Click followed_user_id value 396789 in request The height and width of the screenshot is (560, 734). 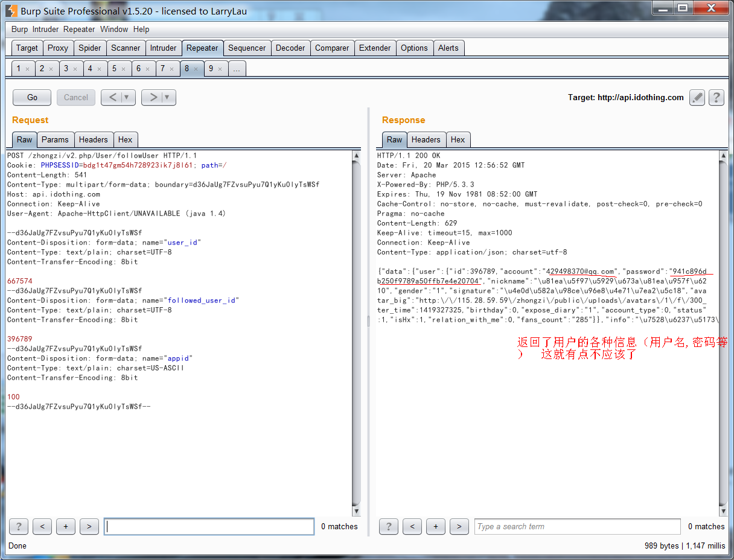[x=20, y=339]
